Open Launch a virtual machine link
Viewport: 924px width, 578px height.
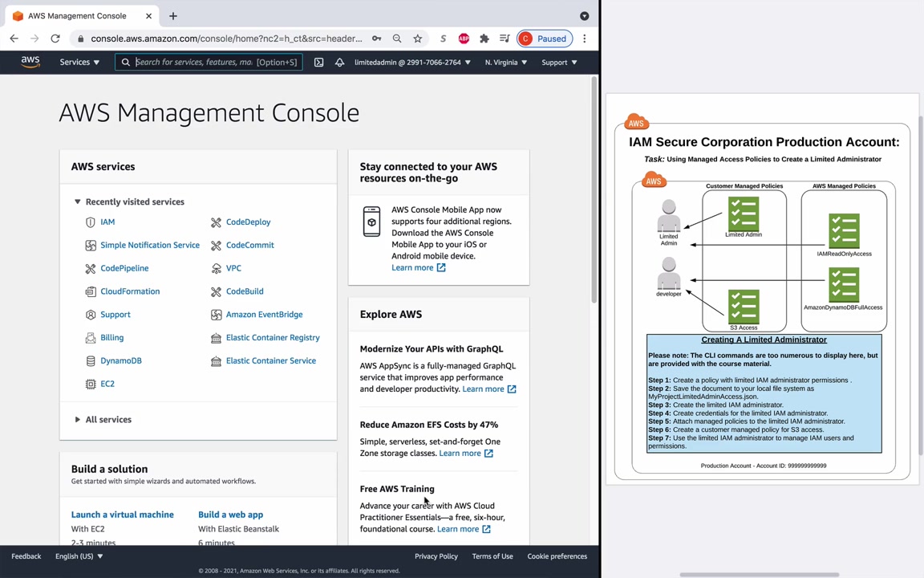click(x=123, y=515)
